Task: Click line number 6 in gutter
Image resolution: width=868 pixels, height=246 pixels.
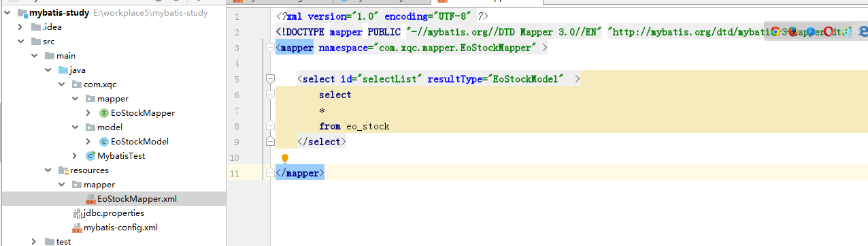Action: coord(236,95)
